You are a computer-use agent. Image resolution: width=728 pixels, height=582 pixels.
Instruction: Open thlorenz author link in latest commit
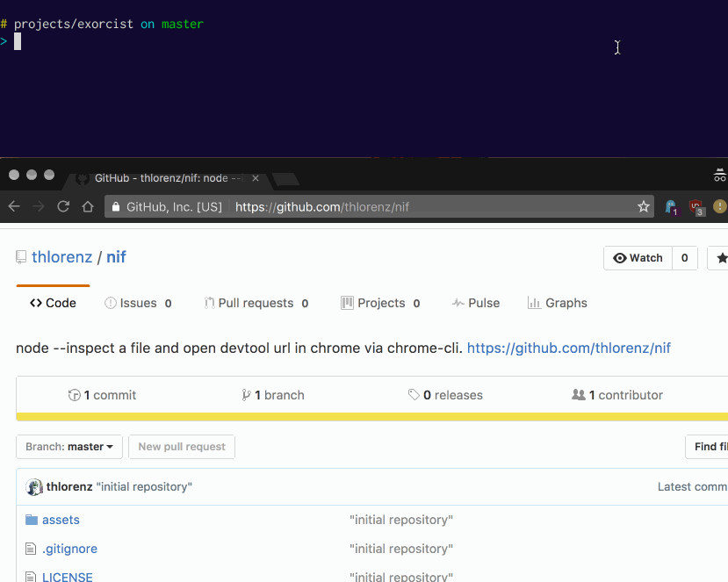tap(69, 487)
